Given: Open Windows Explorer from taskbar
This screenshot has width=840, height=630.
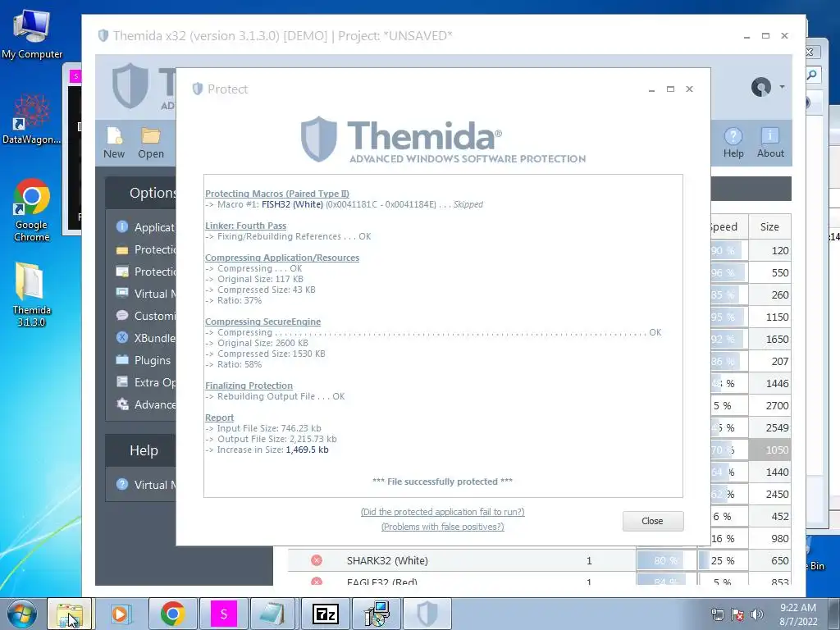Looking at the screenshot, I should (70, 614).
